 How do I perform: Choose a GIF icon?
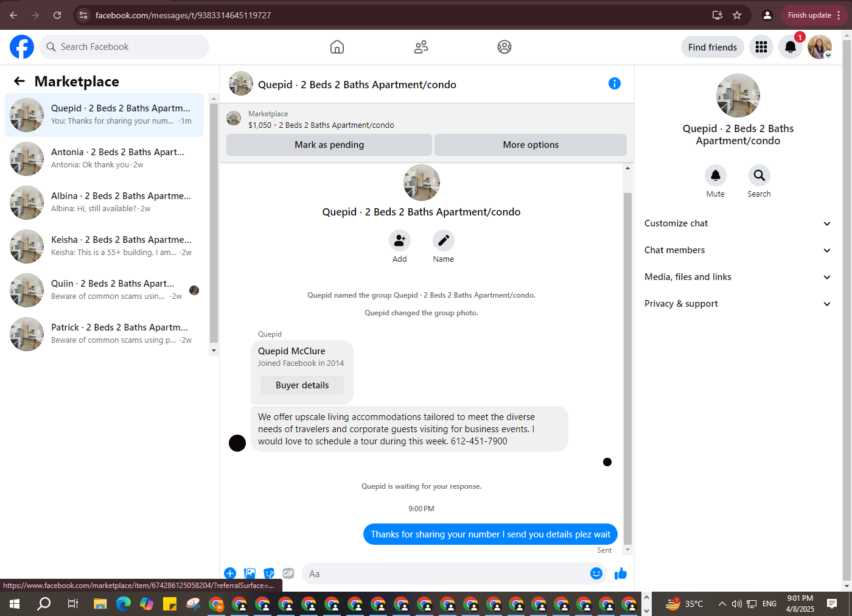coord(288,573)
